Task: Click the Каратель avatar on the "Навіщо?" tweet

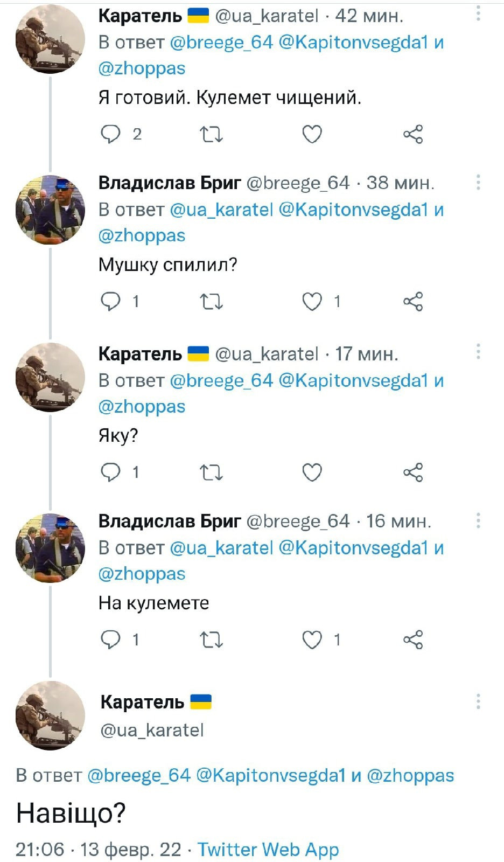Action: [x=50, y=715]
